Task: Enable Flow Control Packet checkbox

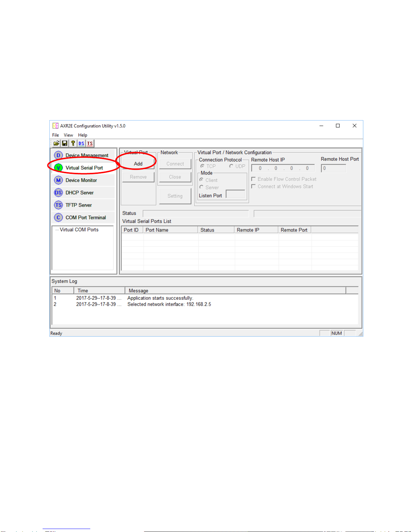Action: point(284,179)
